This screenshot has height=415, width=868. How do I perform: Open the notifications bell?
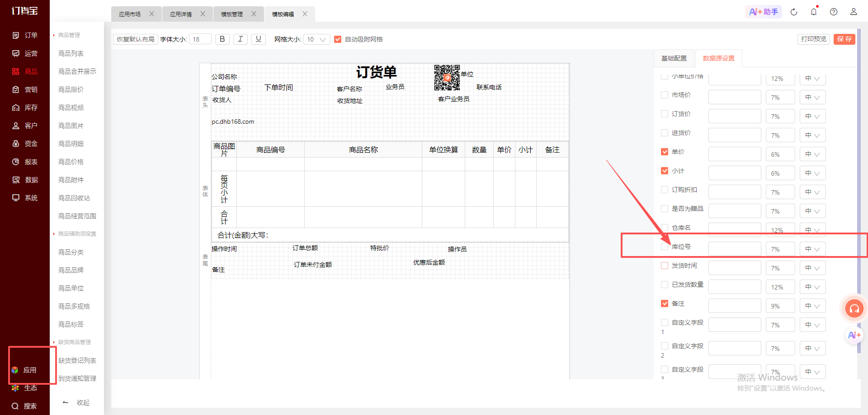(x=814, y=12)
